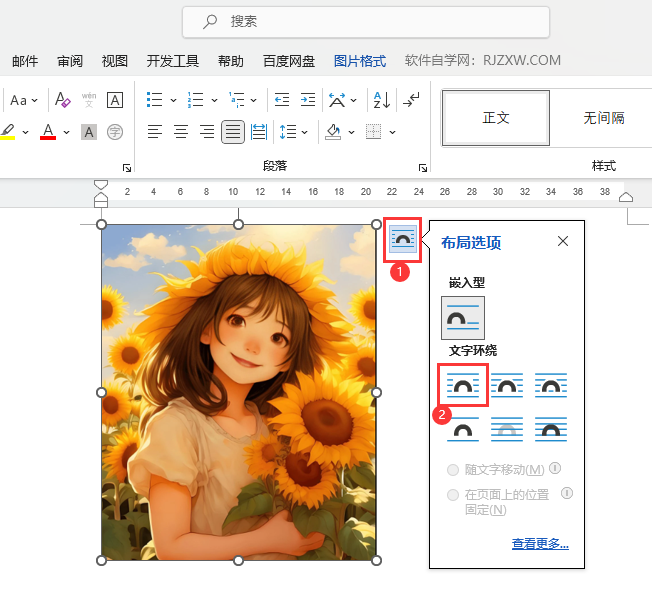The image size is (652, 613).
Task: Choose the In Line with Text layout
Action: (x=462, y=317)
